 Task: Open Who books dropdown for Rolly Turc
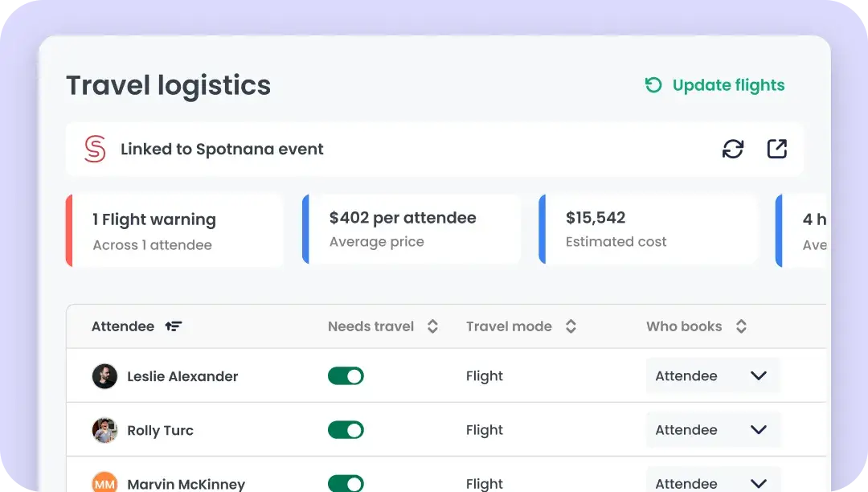[713, 429]
